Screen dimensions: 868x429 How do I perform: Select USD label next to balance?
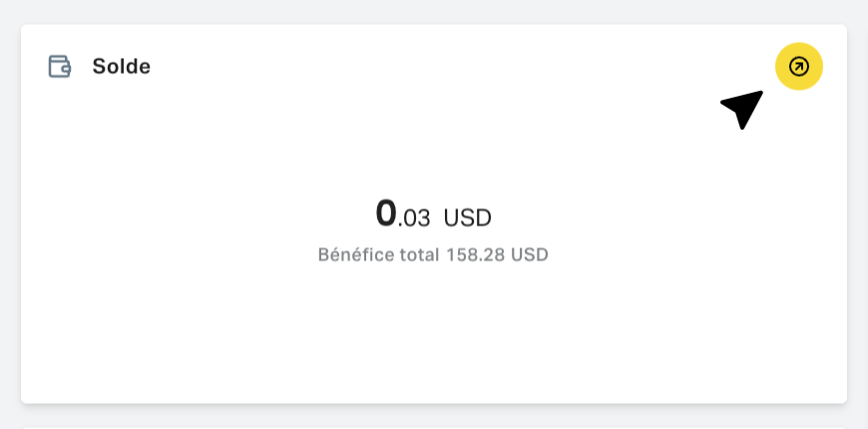467,218
